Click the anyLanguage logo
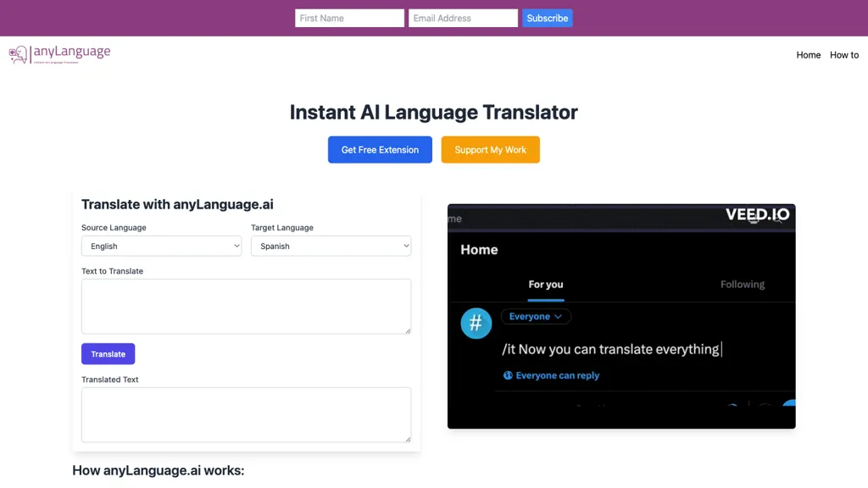This screenshot has height=488, width=868. [60, 54]
